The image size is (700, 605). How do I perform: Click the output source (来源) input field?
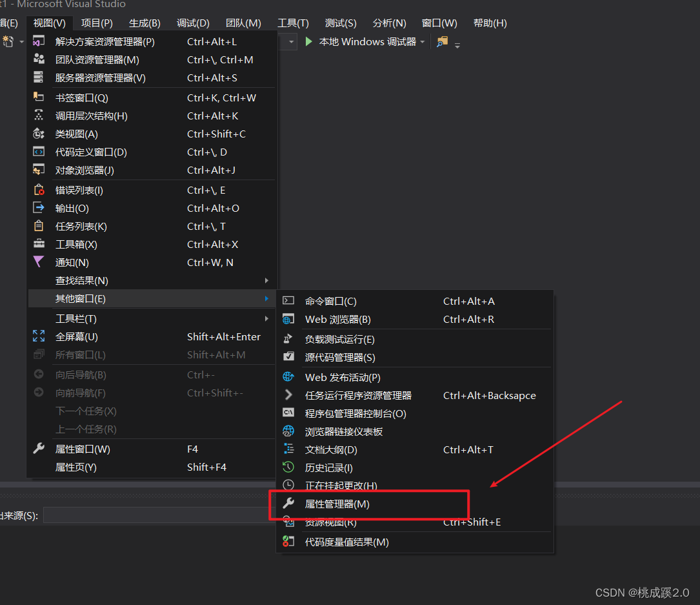159,515
